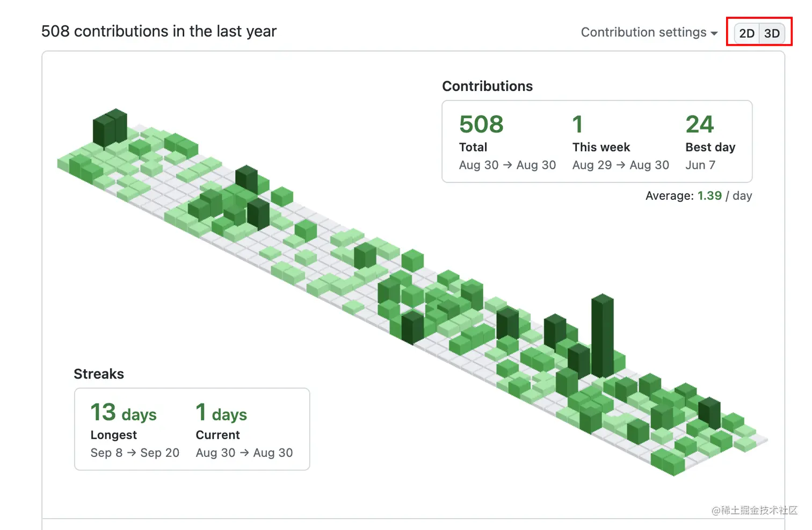This screenshot has width=812, height=530.
Task: Click the 1 This week stat
Action: pos(577,124)
